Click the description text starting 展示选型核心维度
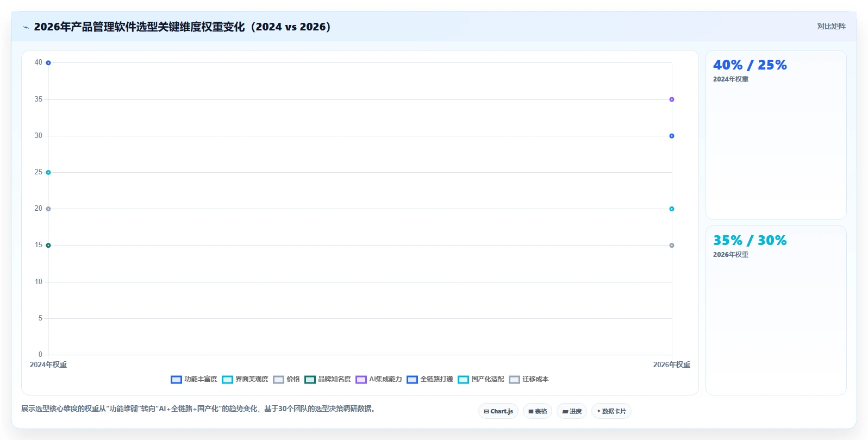 pos(198,408)
